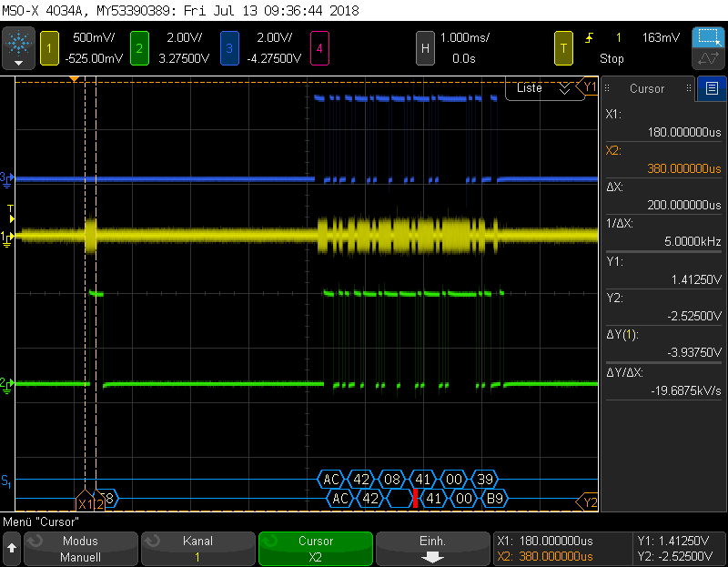Viewport: 728px width, 567px height.
Task: Click the 1.000ms/ timebase value
Action: (x=465, y=38)
